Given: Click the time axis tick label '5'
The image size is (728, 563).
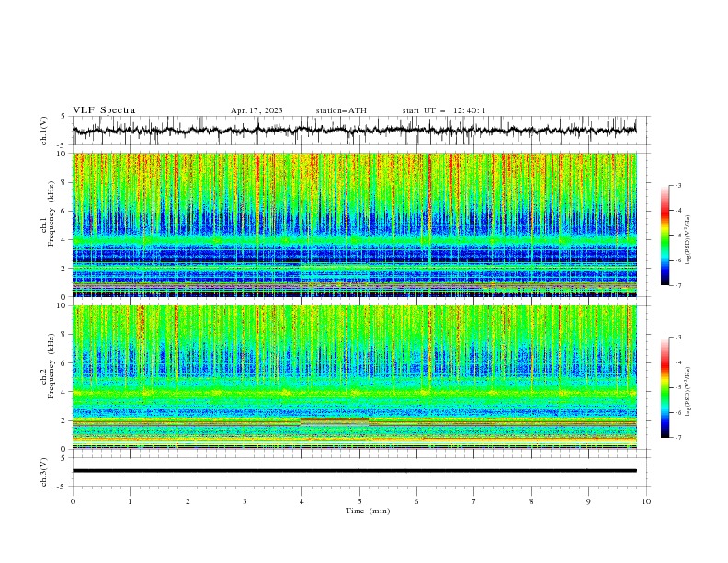Looking at the screenshot, I should (x=359, y=501).
